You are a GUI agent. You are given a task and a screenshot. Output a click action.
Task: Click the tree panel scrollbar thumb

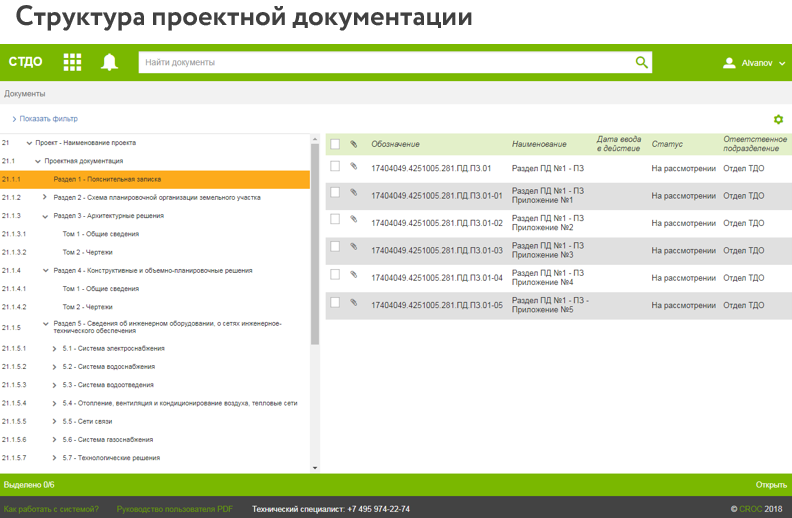click(315, 244)
